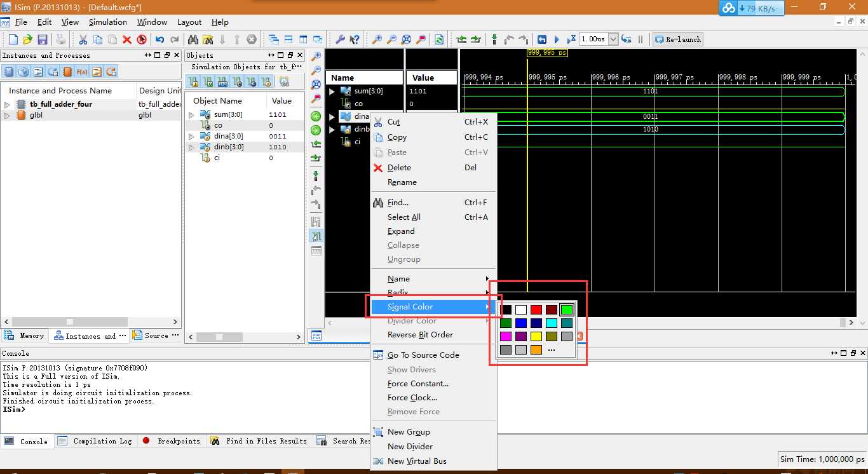
Task: Select Signal Color menu entry
Action: [x=433, y=307]
